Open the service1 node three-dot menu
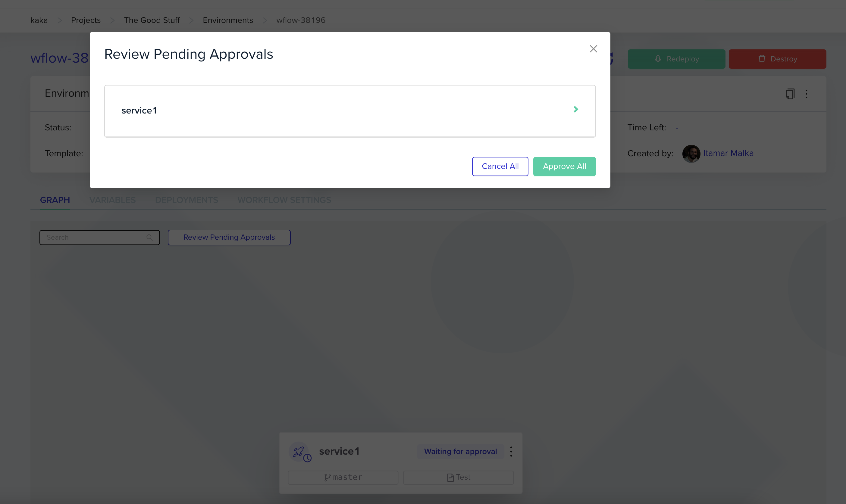 [x=511, y=451]
